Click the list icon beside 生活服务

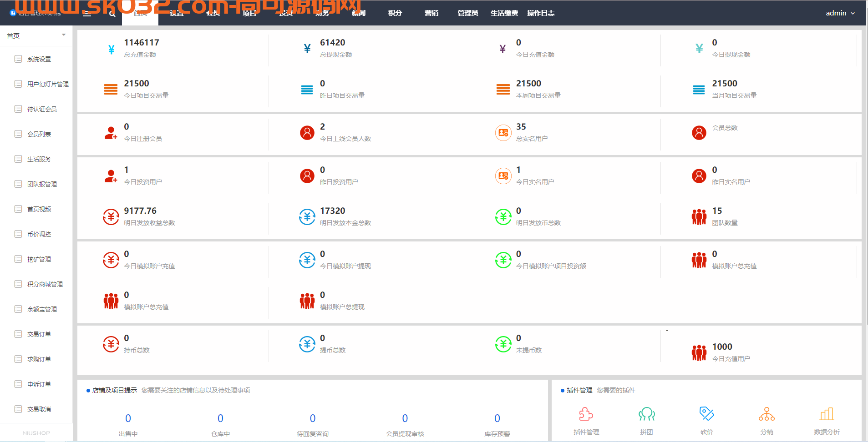point(18,159)
